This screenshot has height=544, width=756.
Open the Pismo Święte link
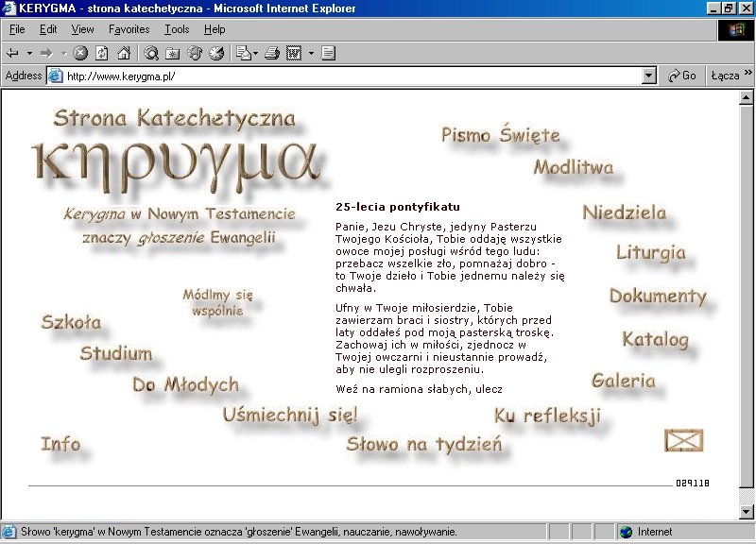click(x=501, y=135)
